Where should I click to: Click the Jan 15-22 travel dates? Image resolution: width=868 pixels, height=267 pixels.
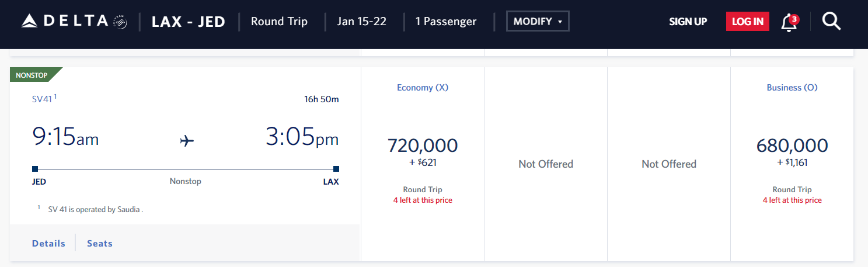(362, 22)
